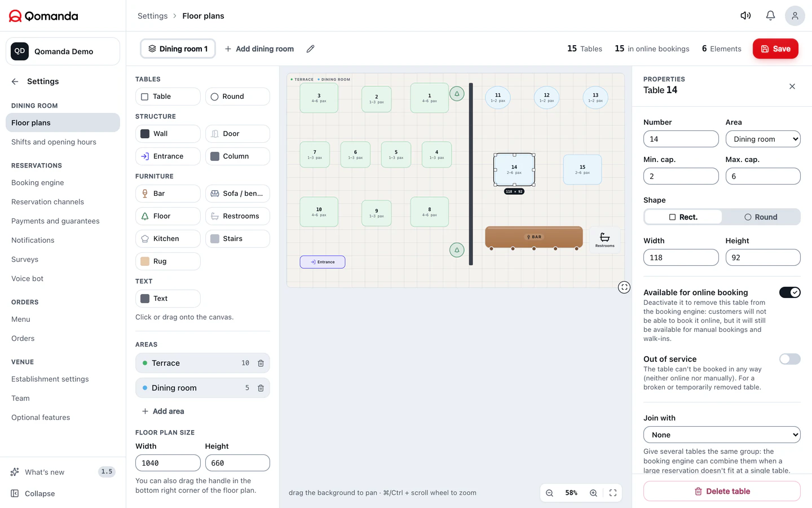Add a Door structure element
The height and width of the screenshot is (508, 812).
click(x=237, y=134)
